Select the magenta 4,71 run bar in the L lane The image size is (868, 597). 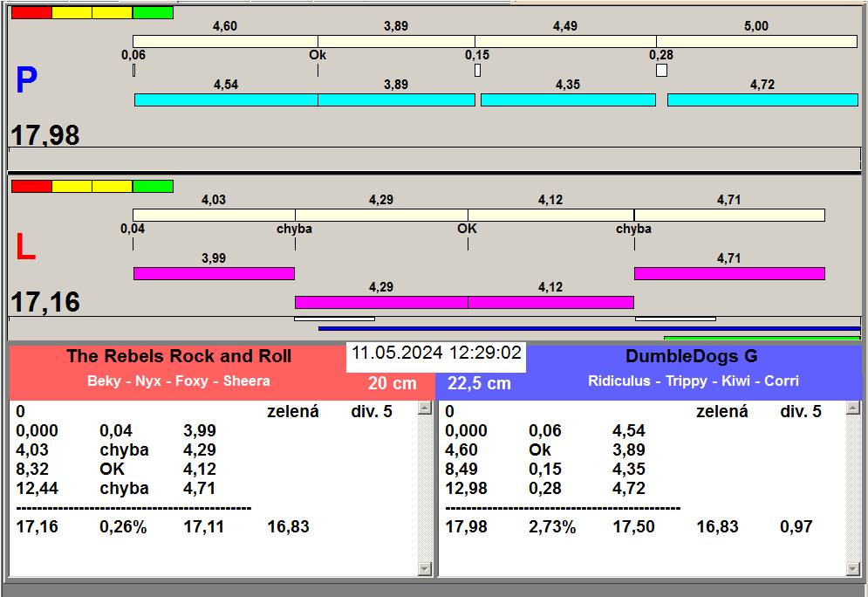point(729,273)
